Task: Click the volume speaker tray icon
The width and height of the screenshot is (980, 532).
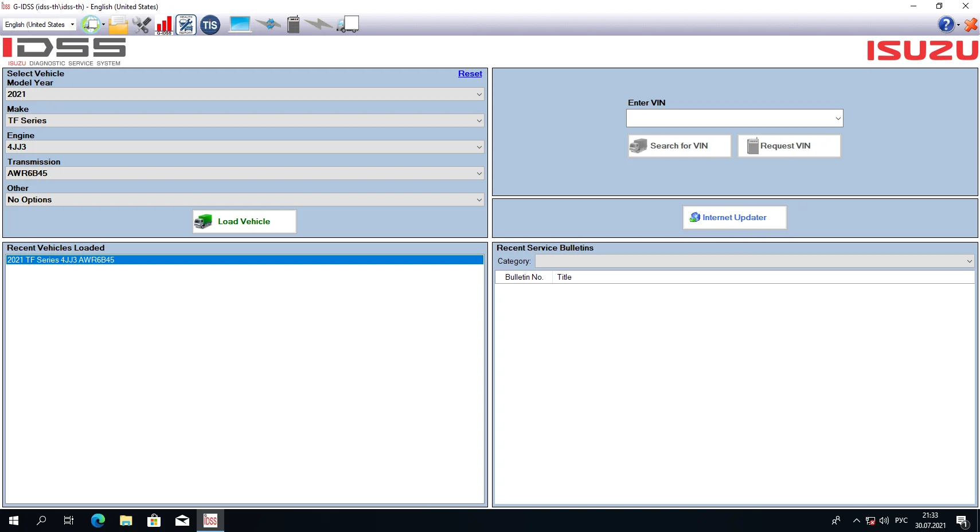Action: [x=884, y=521]
